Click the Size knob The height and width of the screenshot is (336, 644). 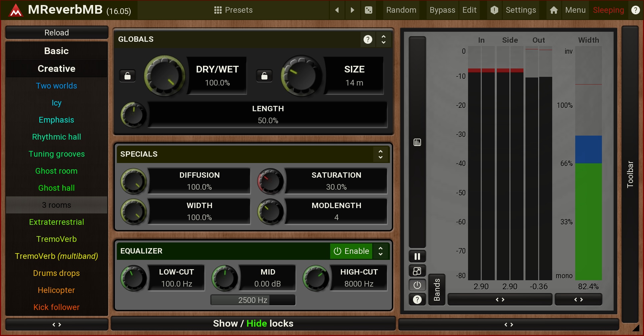pos(301,76)
